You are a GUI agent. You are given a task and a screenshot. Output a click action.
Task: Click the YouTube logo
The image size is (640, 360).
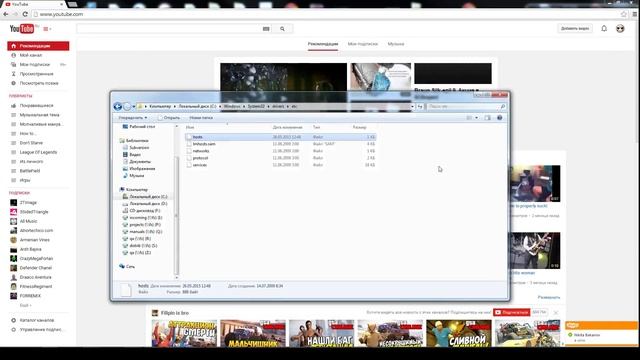click(22, 29)
